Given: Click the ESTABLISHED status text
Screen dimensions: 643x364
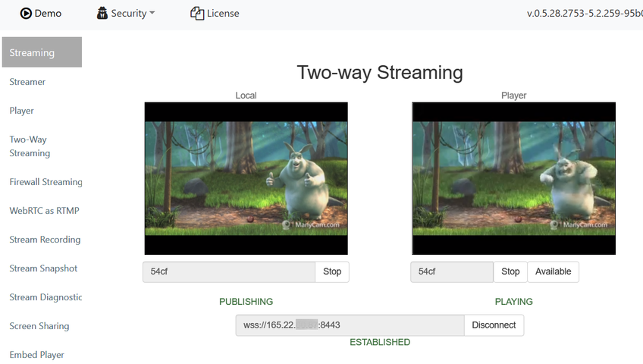Looking at the screenshot, I should (x=380, y=342).
